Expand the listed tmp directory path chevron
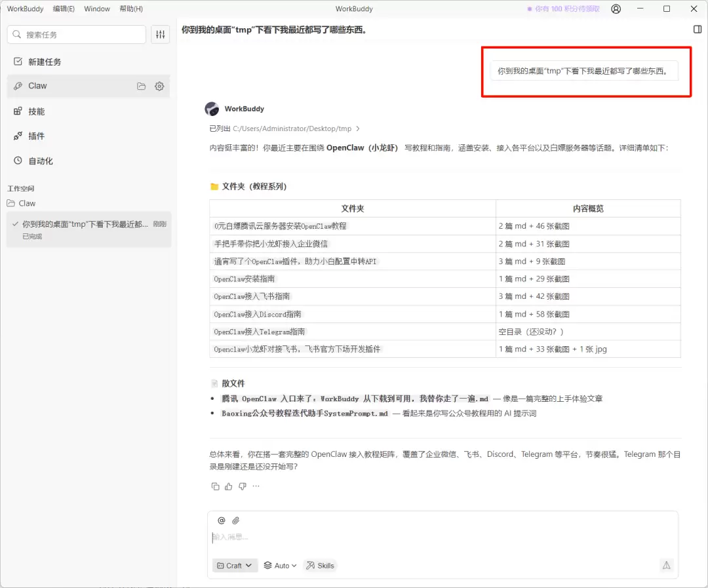This screenshot has width=708, height=588. click(x=358, y=129)
